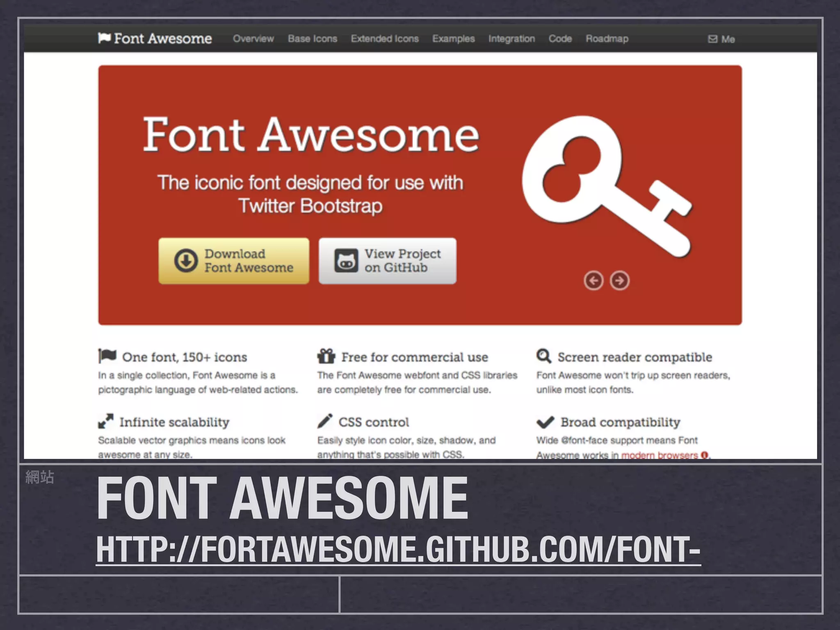The image size is (840, 630).
Task: Open the Integration nav item
Action: (x=511, y=39)
